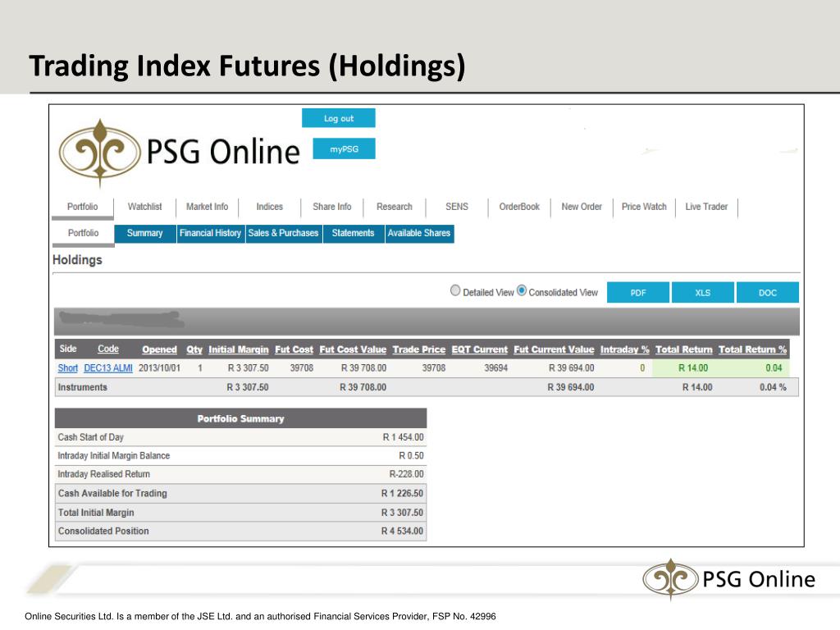Click the Log out button

point(339,118)
